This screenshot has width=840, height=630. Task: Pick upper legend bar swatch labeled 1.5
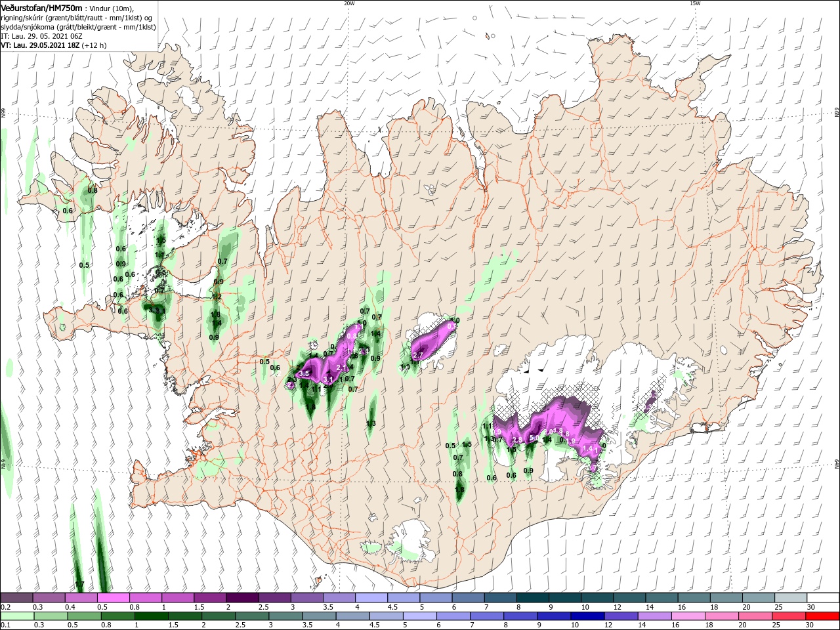point(210,597)
